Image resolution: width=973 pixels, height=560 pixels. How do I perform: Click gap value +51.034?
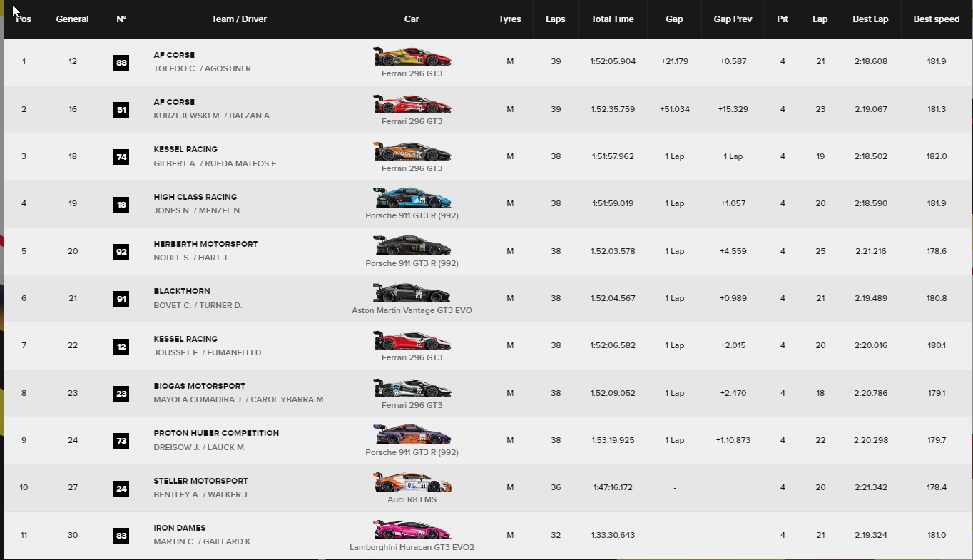pos(674,109)
